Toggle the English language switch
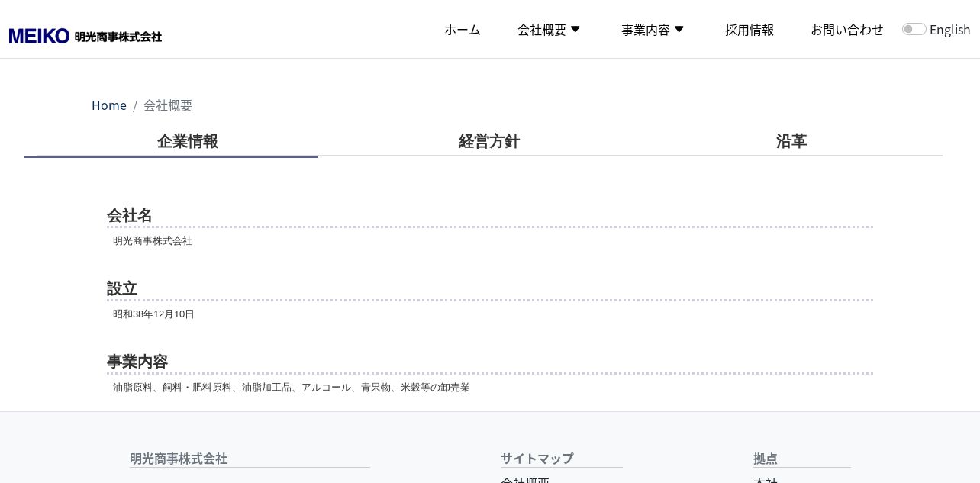 [914, 29]
